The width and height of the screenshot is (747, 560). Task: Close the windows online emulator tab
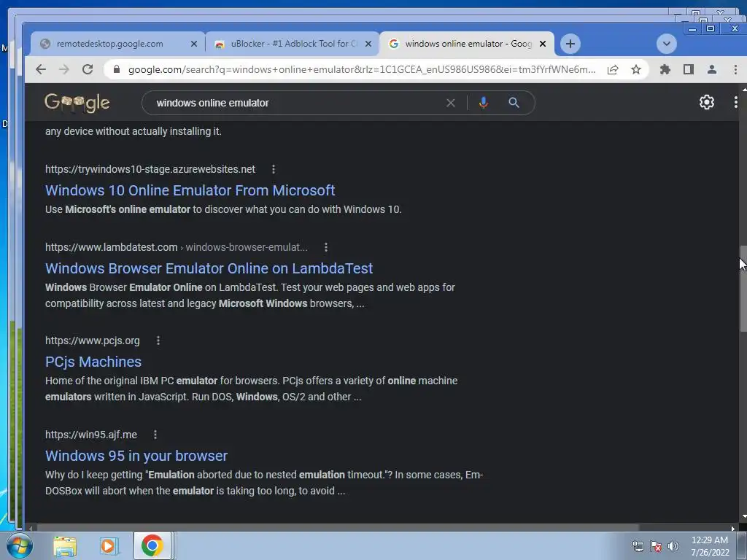543,44
